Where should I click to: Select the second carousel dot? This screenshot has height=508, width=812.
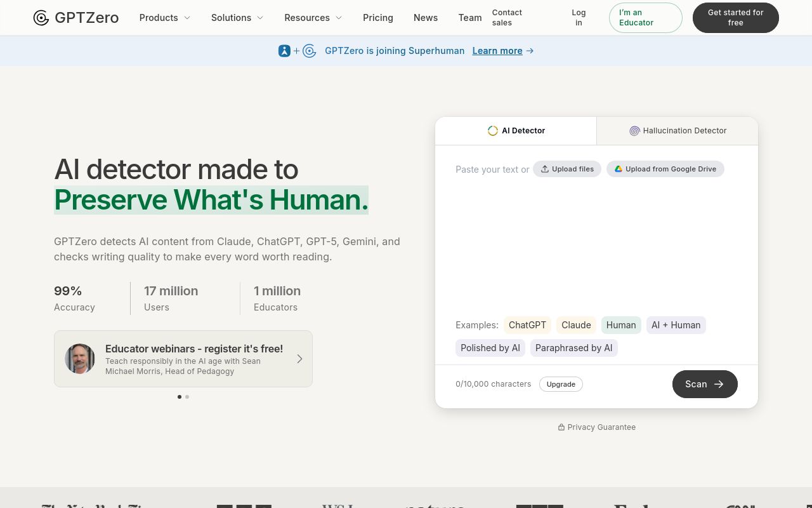pos(187,397)
